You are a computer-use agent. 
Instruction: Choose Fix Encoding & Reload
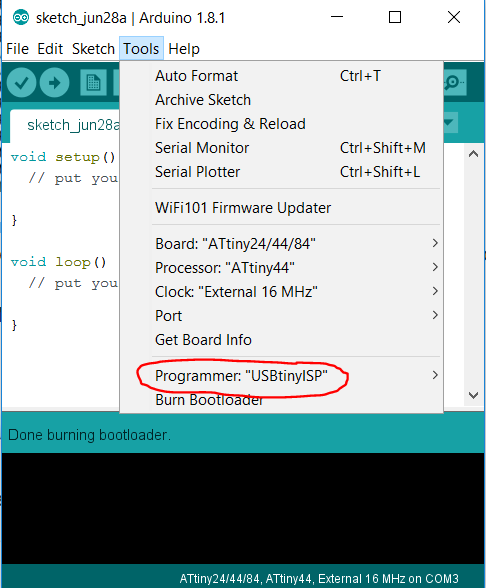(281, 124)
